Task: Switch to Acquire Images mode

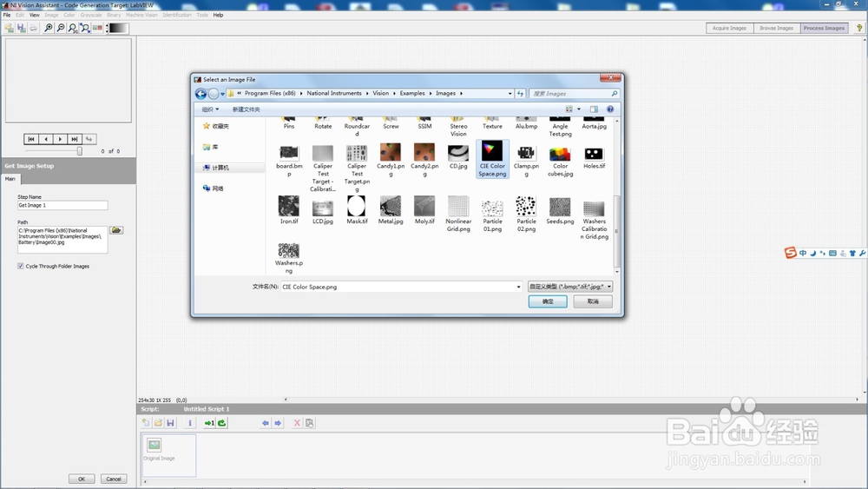Action: coord(729,28)
